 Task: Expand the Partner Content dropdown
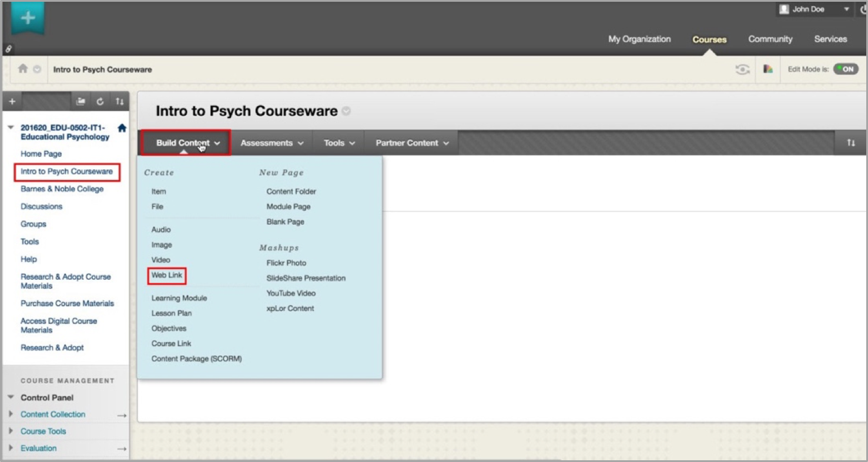tap(412, 143)
